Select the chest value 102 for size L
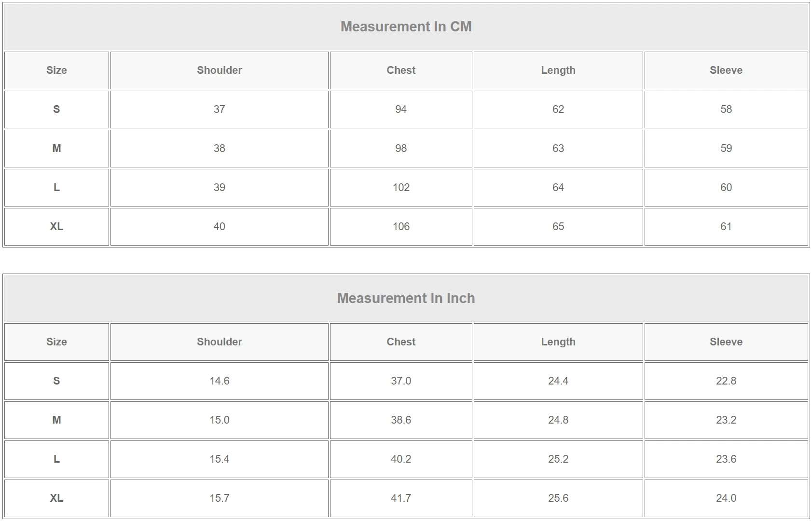The image size is (812, 522). click(400, 188)
